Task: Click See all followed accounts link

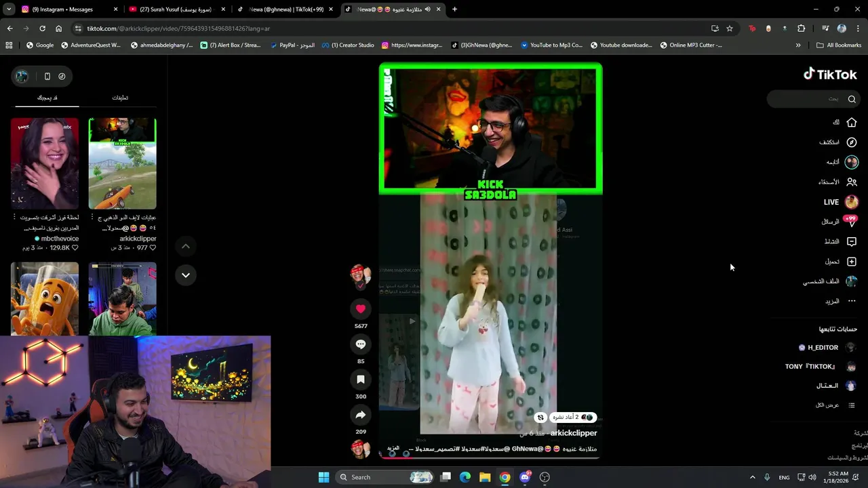Action: pyautogui.click(x=835, y=405)
